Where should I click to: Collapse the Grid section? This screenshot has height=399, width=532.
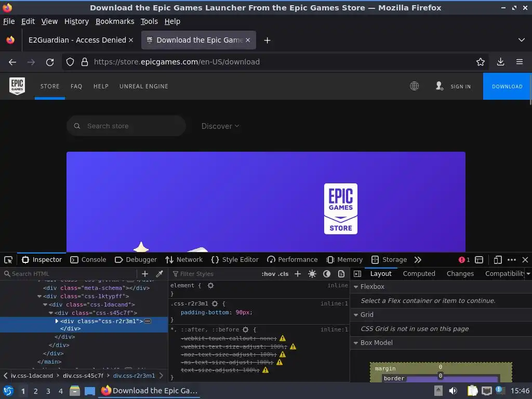[x=356, y=315]
